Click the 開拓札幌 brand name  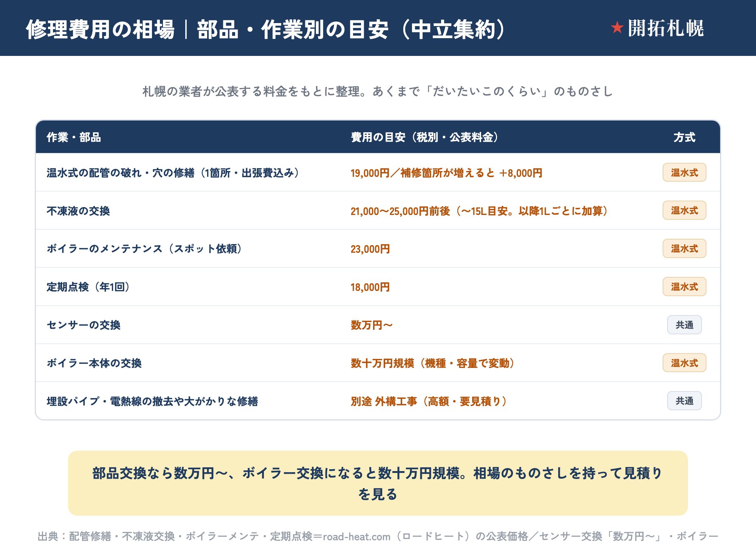coord(666,28)
